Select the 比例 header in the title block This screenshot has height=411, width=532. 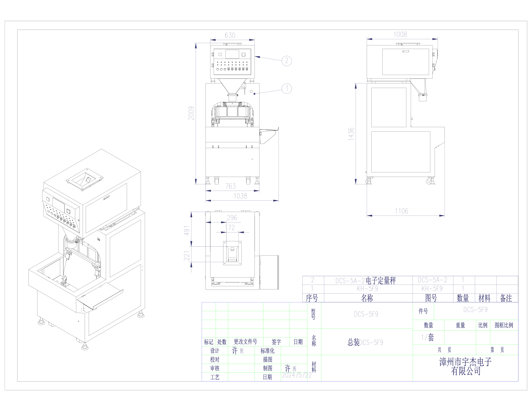tap(483, 325)
